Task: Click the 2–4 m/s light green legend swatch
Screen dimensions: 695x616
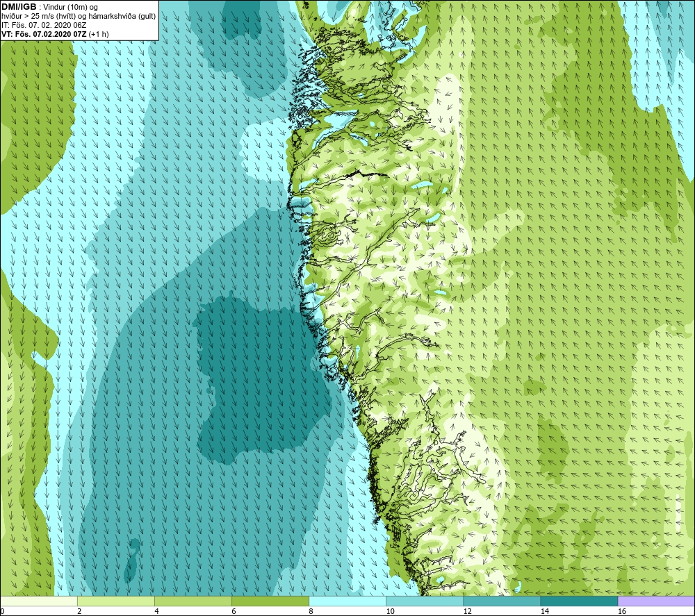Action: tap(115, 601)
